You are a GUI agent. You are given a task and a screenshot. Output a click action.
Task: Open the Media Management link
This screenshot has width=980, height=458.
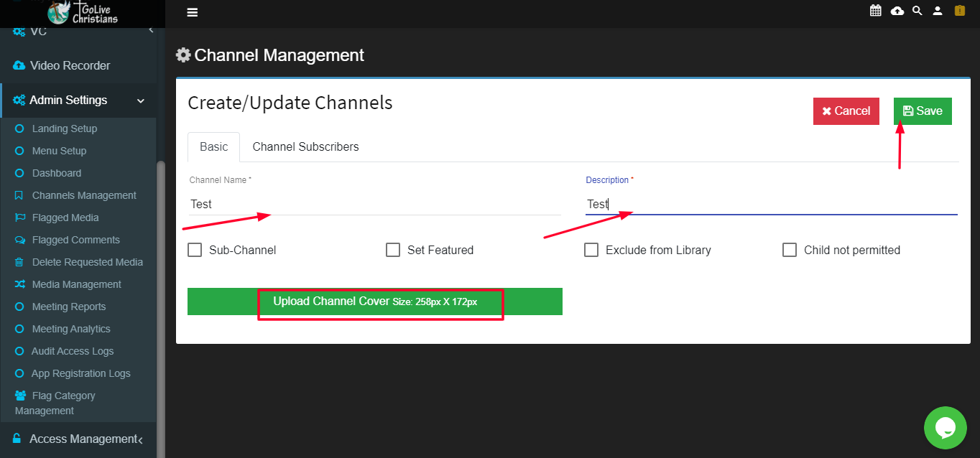coord(77,284)
